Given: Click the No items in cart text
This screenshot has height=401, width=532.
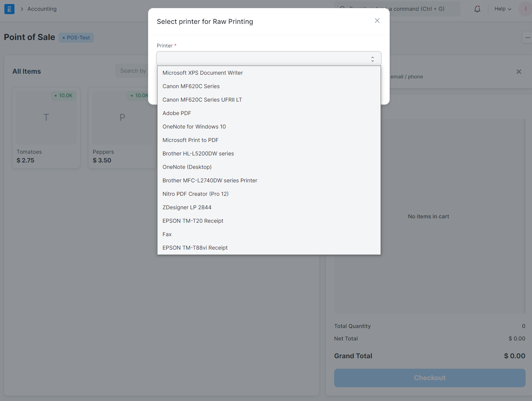Looking at the screenshot, I should (x=428, y=217).
